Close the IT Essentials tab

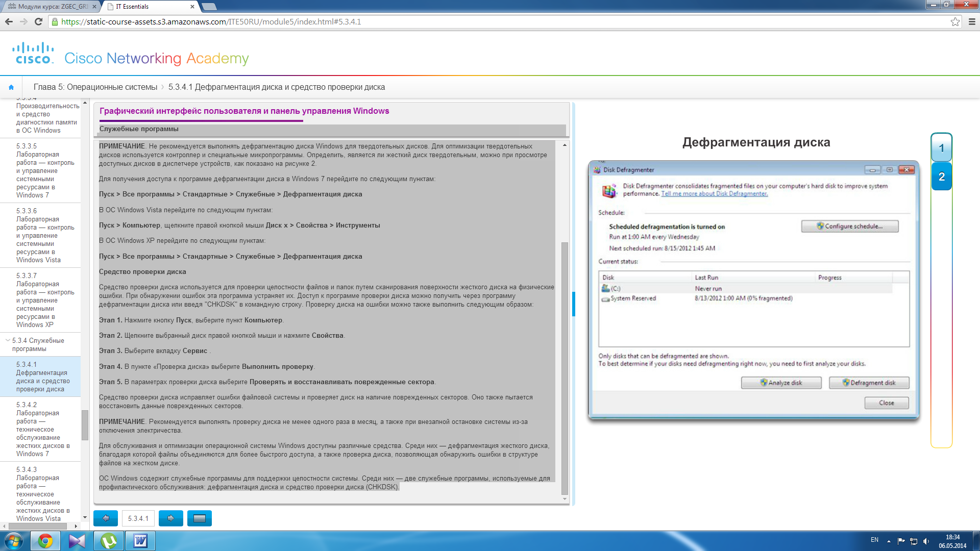pos(192,7)
